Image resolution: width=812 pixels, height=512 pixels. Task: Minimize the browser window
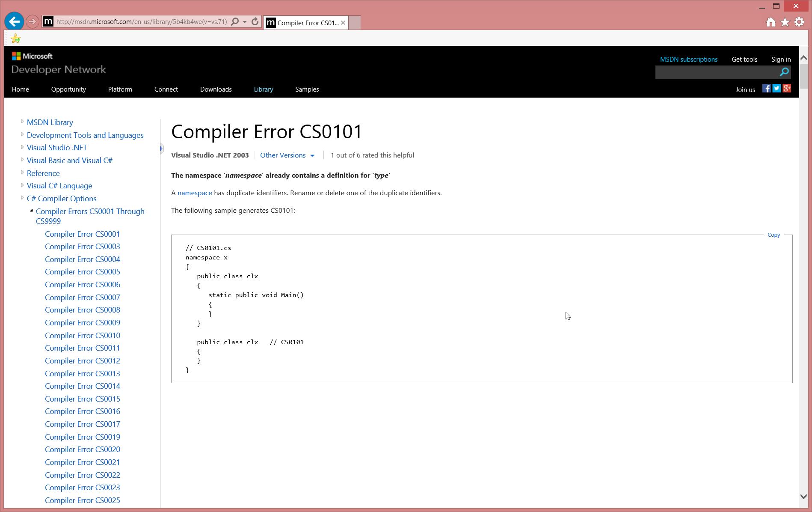762,6
